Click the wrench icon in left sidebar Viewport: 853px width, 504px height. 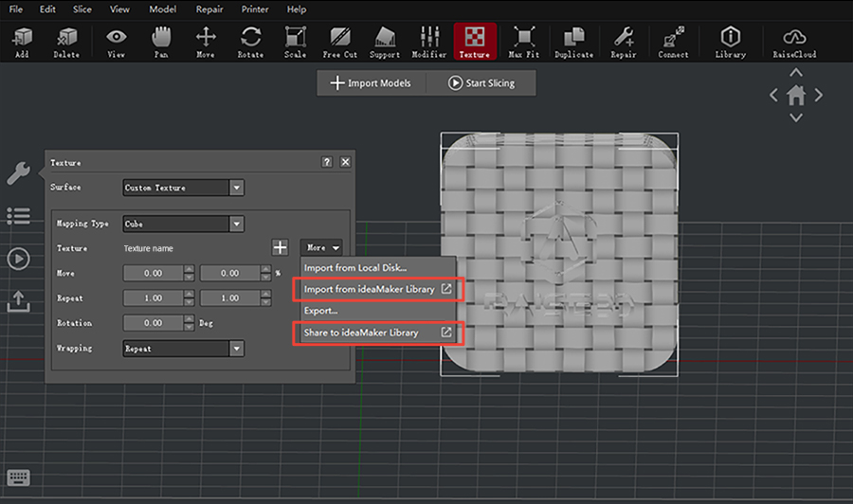(x=19, y=174)
